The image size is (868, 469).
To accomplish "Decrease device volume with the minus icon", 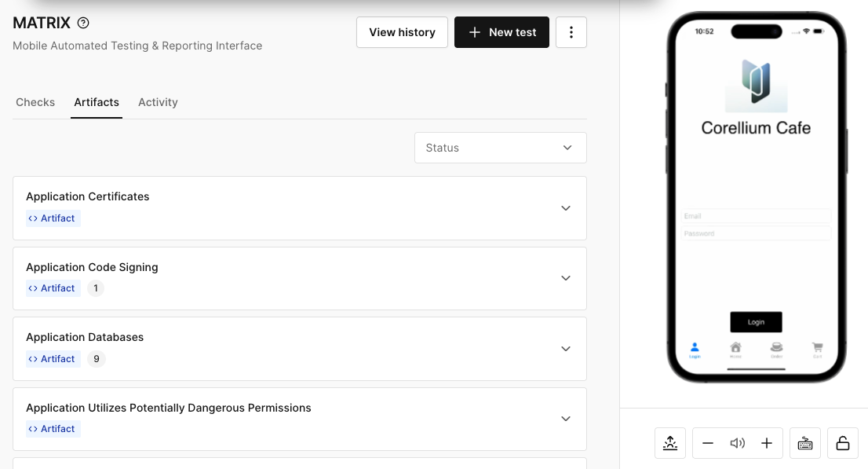I will point(707,443).
